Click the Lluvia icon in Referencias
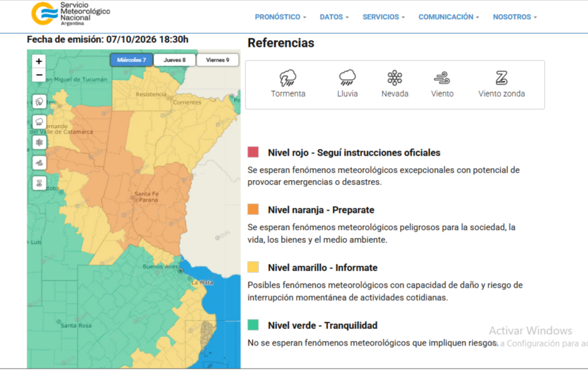 click(347, 77)
